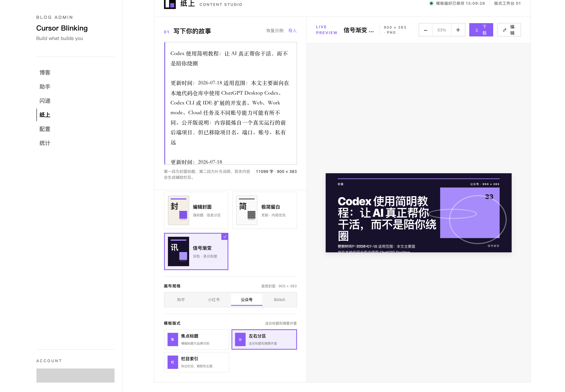Click the gray account placeholder box
The height and width of the screenshot is (392, 565).
76,375
